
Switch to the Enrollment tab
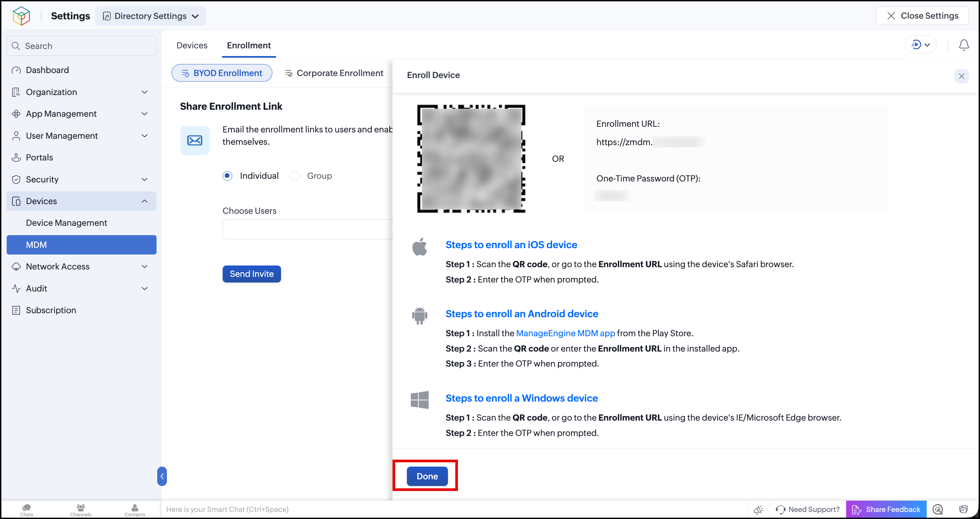tap(249, 45)
